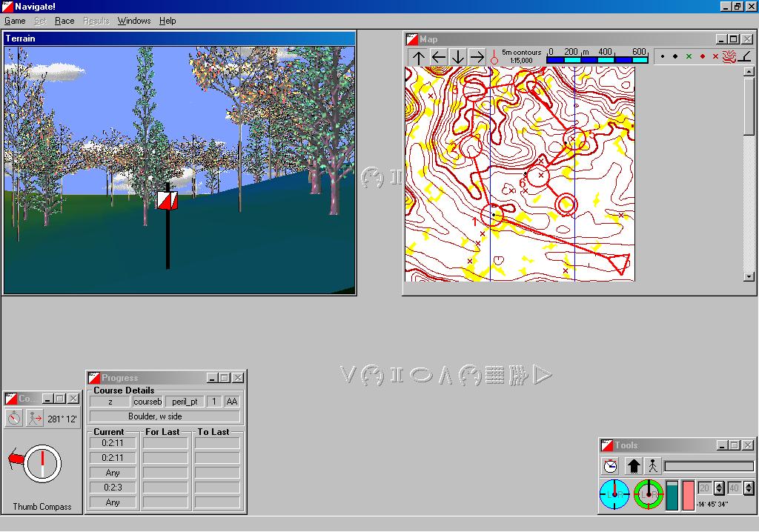The height and width of the screenshot is (532, 759).
Task: Click the teal vertical level bar in Tools
Action: tap(672, 496)
